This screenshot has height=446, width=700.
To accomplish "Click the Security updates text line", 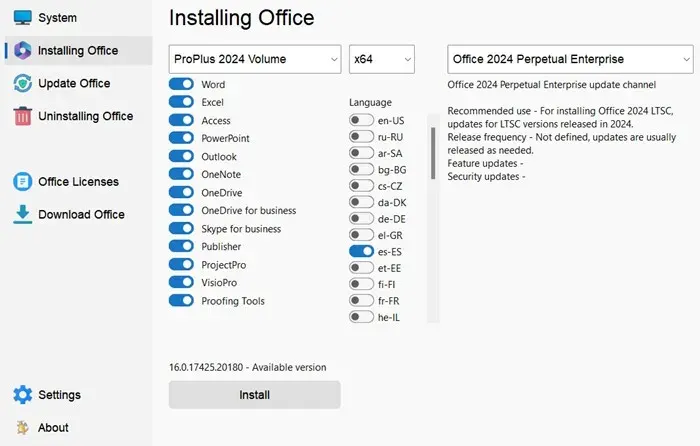I will click(x=486, y=177).
